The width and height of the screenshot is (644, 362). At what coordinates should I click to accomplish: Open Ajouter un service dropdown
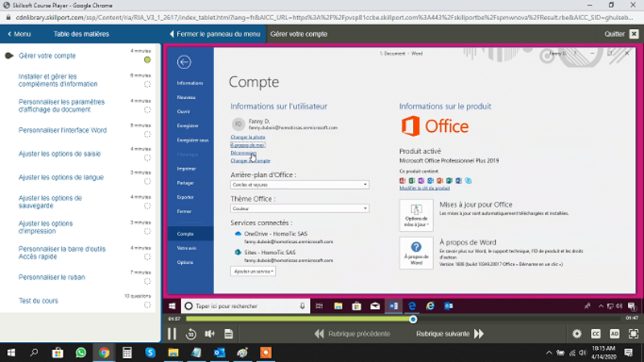coord(253,271)
